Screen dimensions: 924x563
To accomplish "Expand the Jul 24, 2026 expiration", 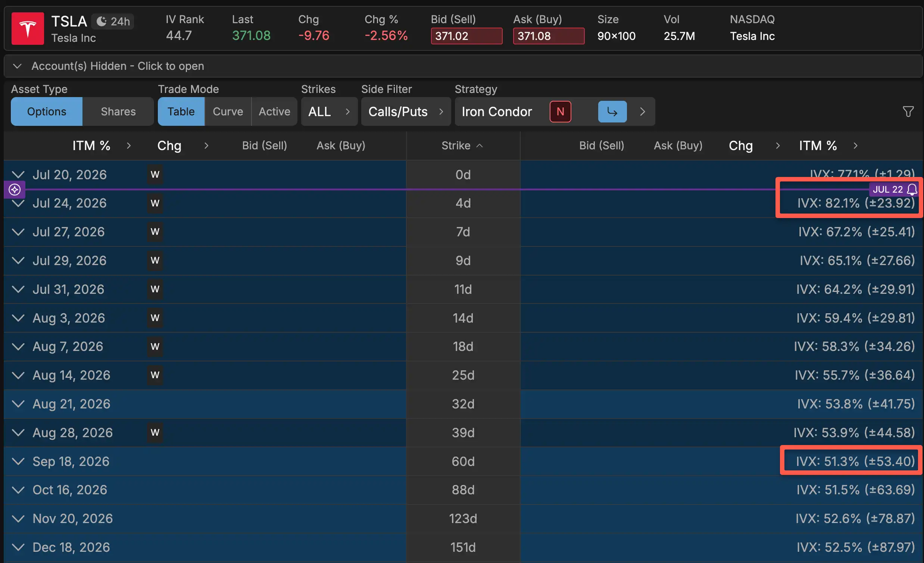I will click(18, 203).
